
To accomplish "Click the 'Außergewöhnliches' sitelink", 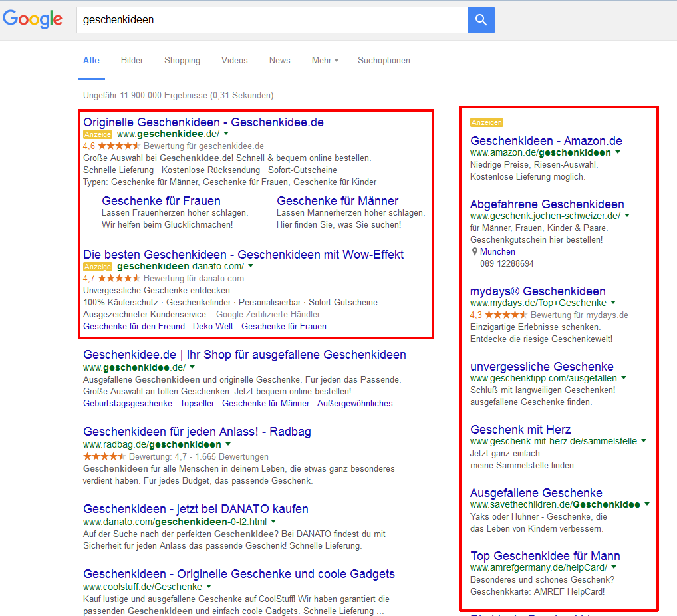I will (x=355, y=404).
